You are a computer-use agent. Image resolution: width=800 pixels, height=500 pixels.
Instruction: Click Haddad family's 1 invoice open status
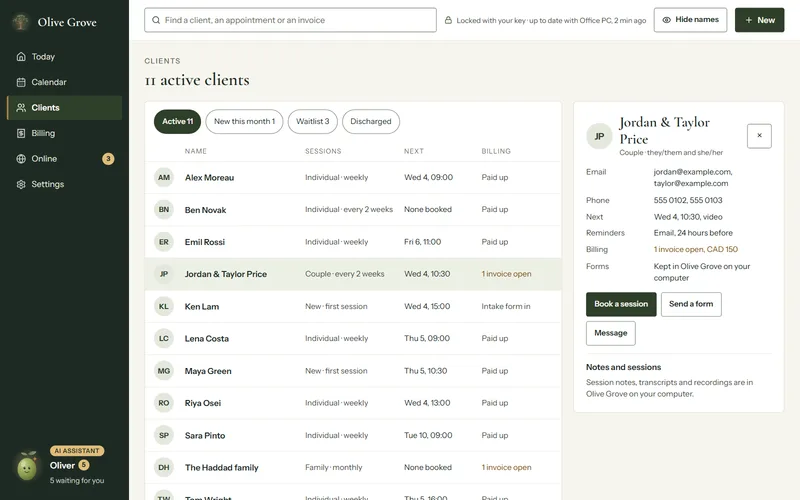(x=506, y=467)
